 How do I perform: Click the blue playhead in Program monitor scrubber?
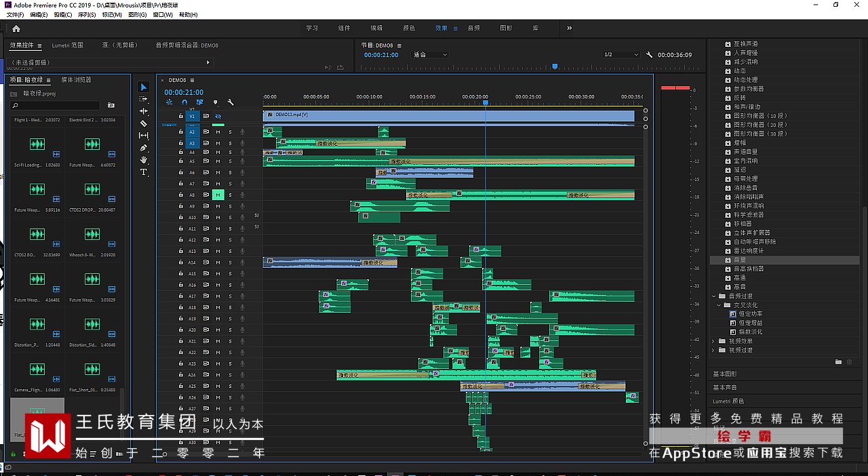click(555, 66)
